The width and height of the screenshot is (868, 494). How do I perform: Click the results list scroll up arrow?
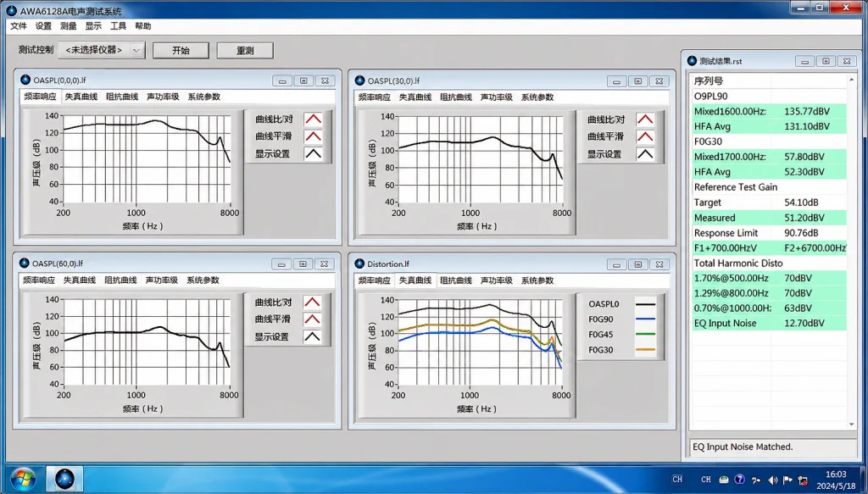pyautogui.click(x=851, y=80)
